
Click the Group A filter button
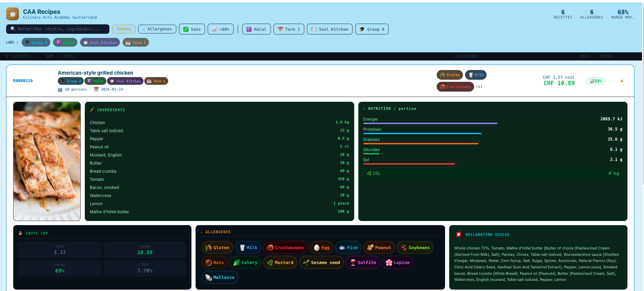coord(372,29)
